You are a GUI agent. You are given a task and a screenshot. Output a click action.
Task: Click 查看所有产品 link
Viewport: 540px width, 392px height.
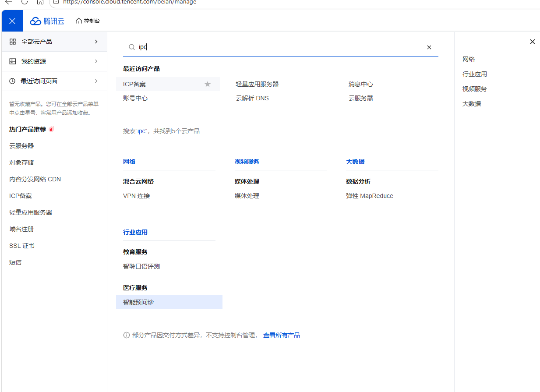tap(282, 335)
